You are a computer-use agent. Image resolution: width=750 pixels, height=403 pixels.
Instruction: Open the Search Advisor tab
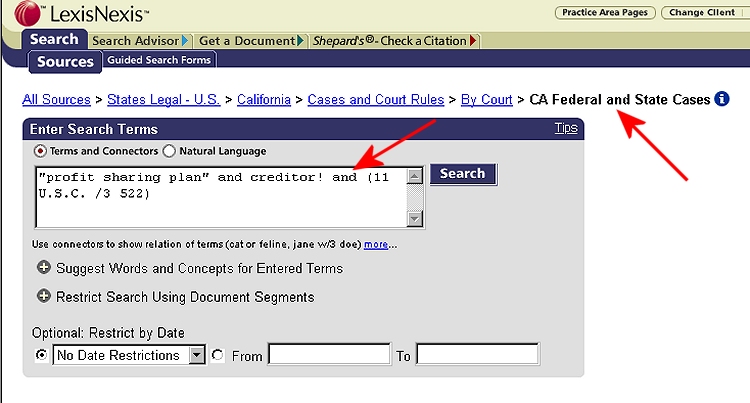pyautogui.click(x=141, y=41)
